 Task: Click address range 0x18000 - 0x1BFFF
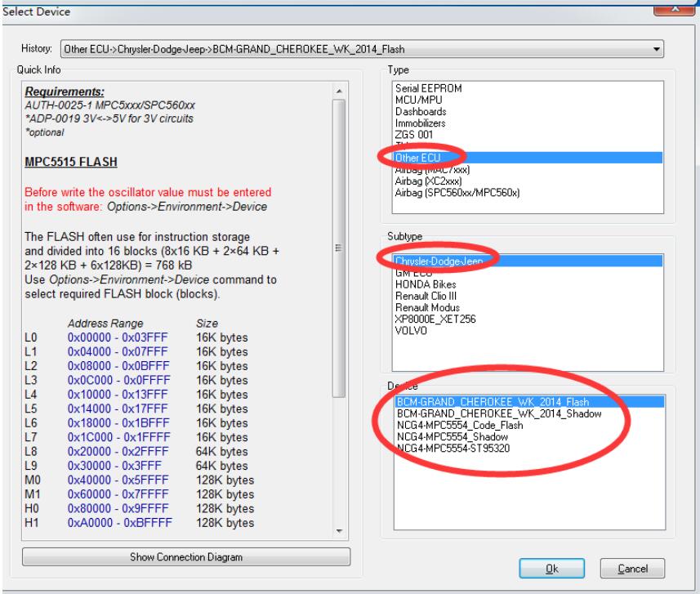tap(118, 423)
